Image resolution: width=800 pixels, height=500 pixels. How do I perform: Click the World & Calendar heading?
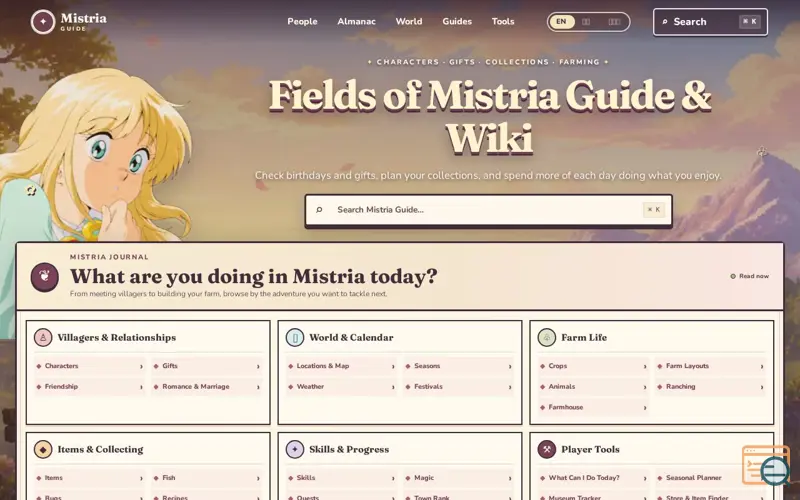(x=351, y=337)
